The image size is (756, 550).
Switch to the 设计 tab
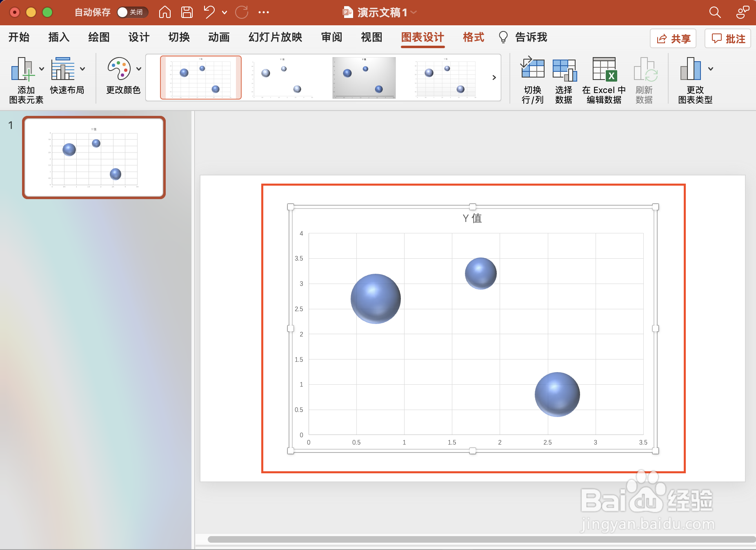(x=139, y=37)
